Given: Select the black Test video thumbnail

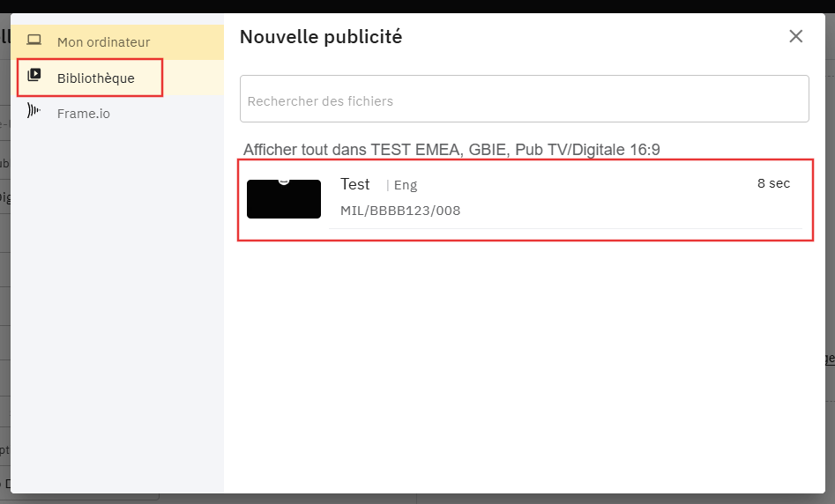Looking at the screenshot, I should (284, 200).
